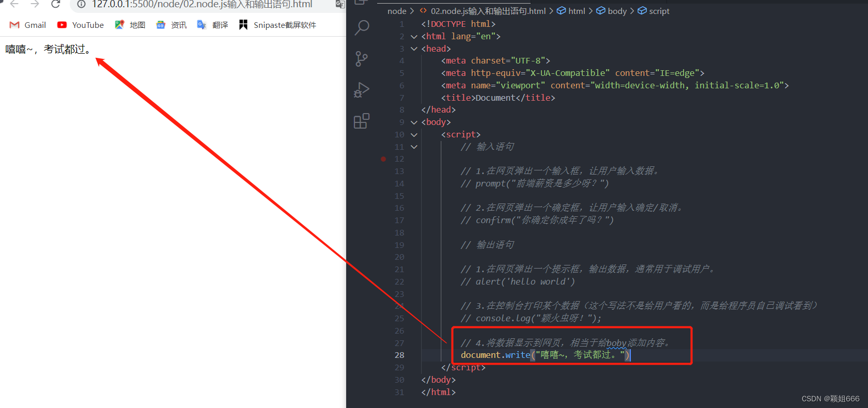
Task: Select the node breadcrumb segment
Action: [x=397, y=11]
